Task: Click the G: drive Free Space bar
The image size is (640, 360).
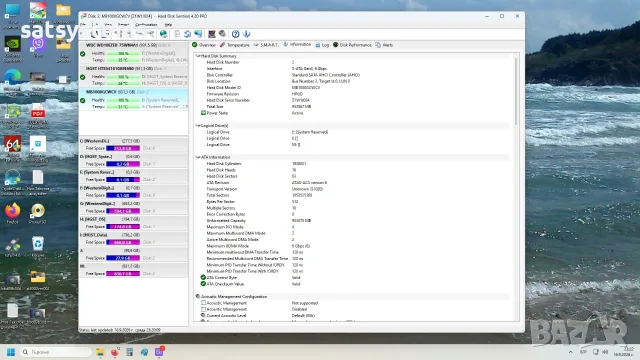Action: coord(123,211)
